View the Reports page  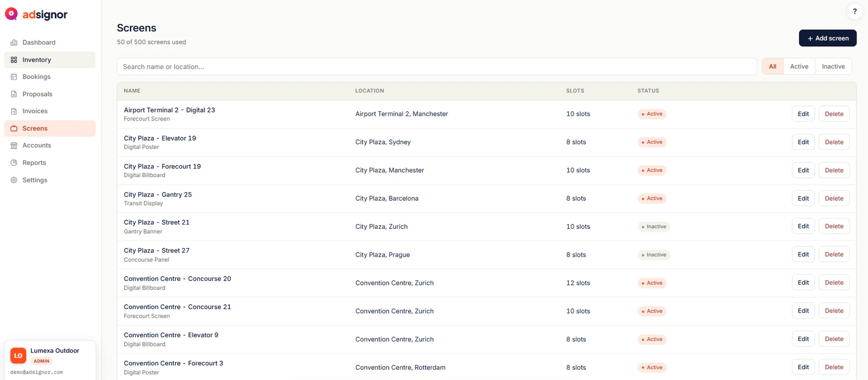point(50,162)
